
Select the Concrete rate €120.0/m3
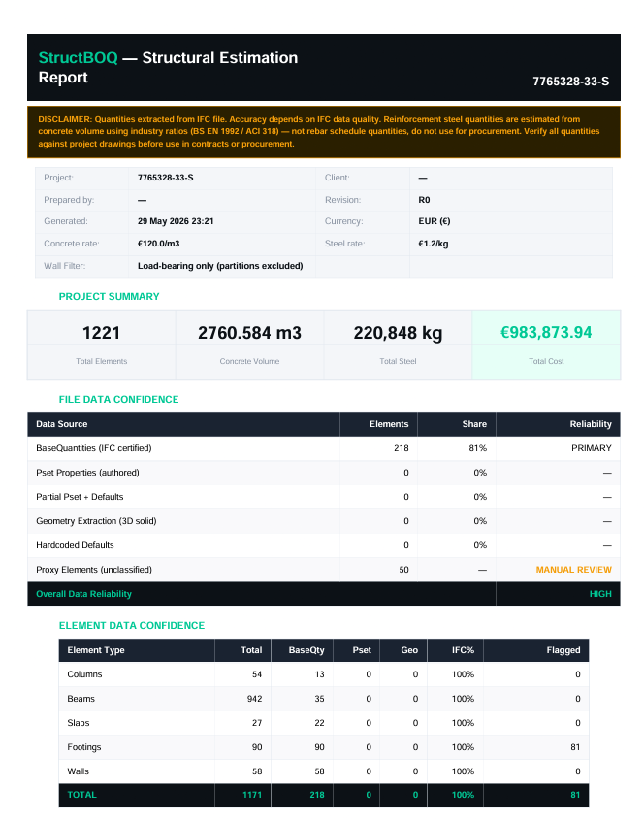click(159, 244)
